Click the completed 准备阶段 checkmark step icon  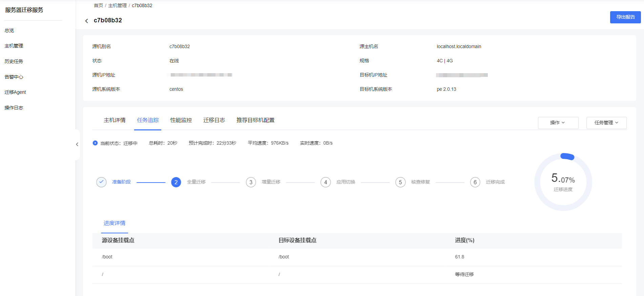[101, 182]
